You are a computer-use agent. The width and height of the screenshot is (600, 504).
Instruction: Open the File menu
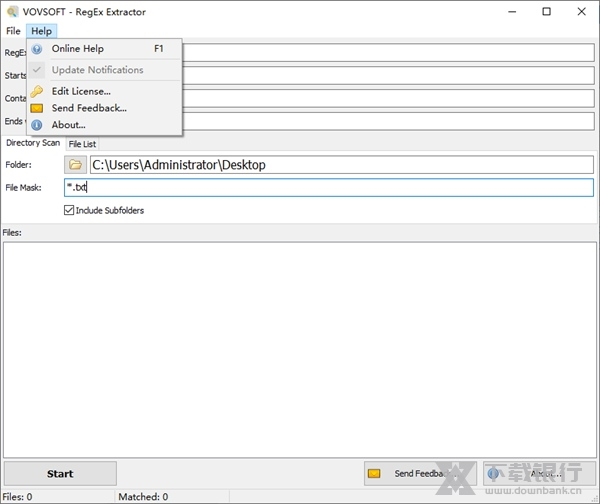click(x=13, y=31)
